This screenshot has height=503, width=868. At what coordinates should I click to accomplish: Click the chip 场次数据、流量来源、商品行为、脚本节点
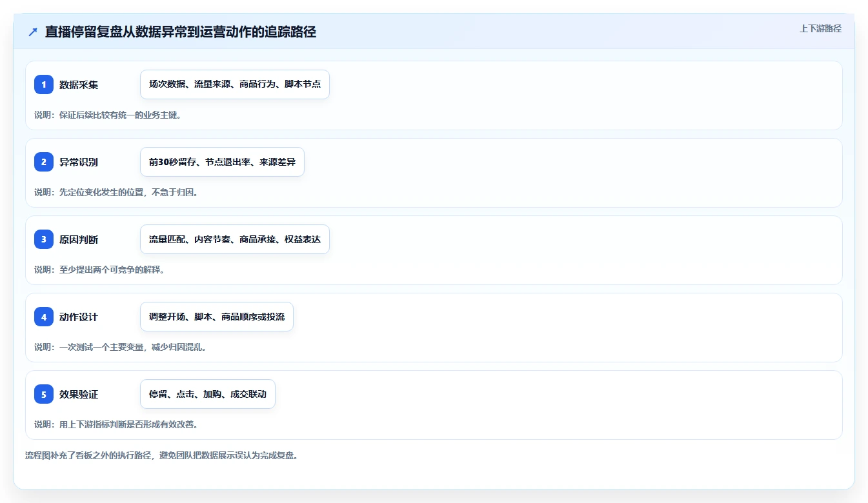[235, 84]
